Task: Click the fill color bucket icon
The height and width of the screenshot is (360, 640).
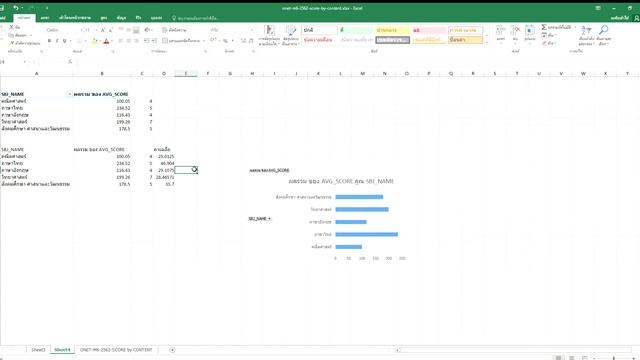Action: pos(95,41)
